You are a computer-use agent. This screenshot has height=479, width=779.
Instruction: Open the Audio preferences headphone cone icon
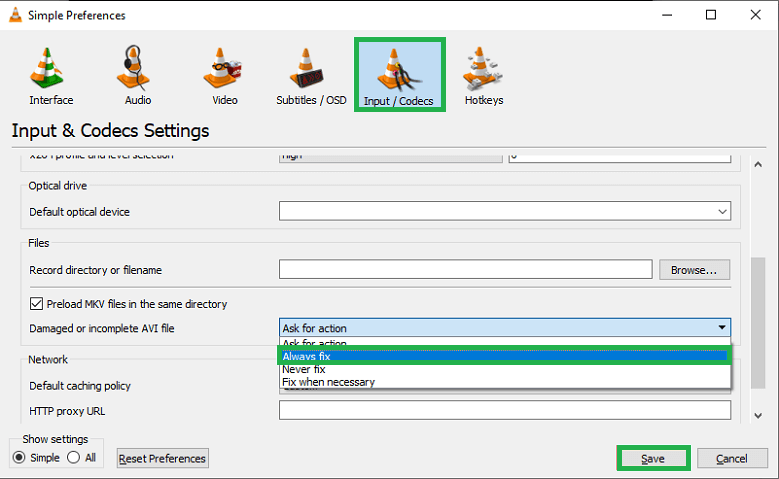pos(134,68)
